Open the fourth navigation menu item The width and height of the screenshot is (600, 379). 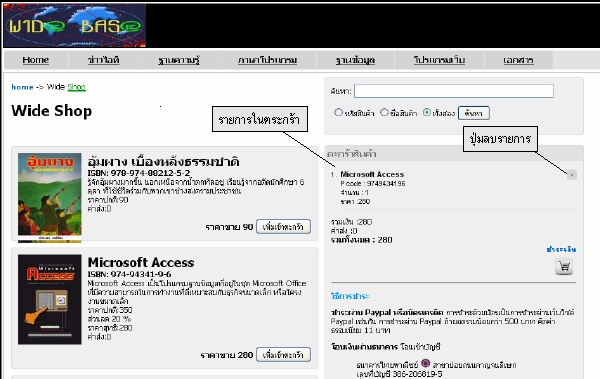267,60
